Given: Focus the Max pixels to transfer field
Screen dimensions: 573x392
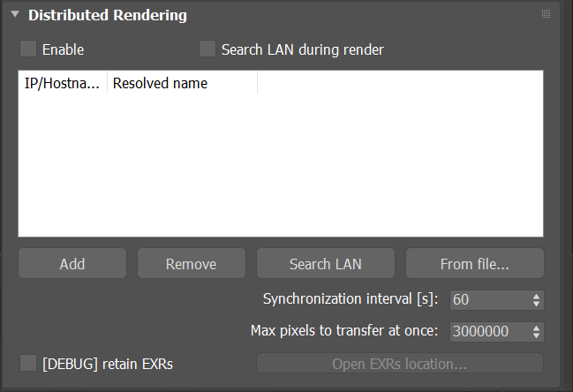Looking at the screenshot, I should (x=490, y=332).
